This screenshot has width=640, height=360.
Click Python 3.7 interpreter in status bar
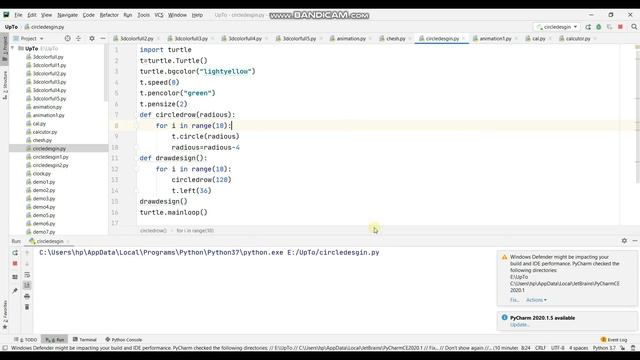[604, 348]
